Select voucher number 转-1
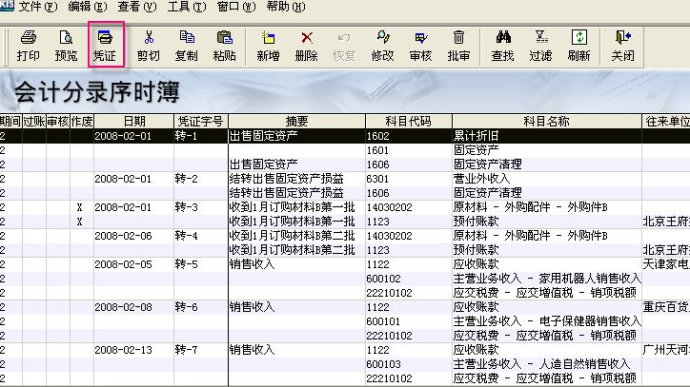690x387 pixels. tap(186, 136)
